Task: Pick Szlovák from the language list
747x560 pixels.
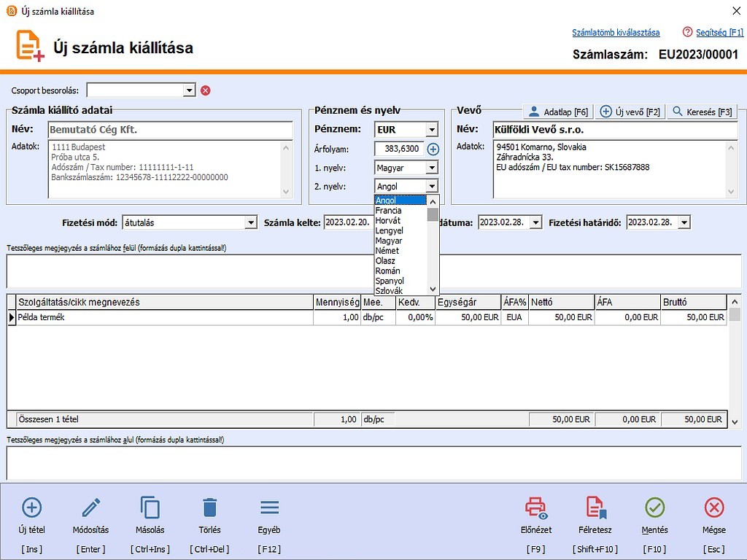Action: 389,291
